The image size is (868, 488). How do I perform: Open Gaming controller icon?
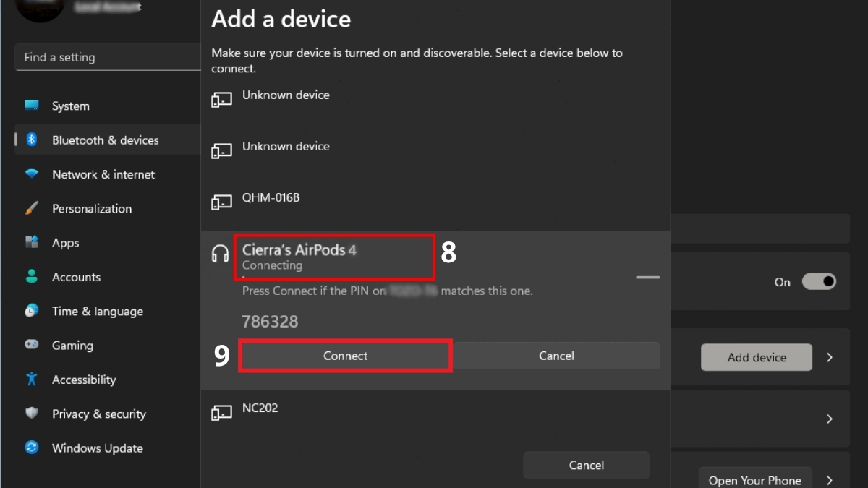click(32, 345)
